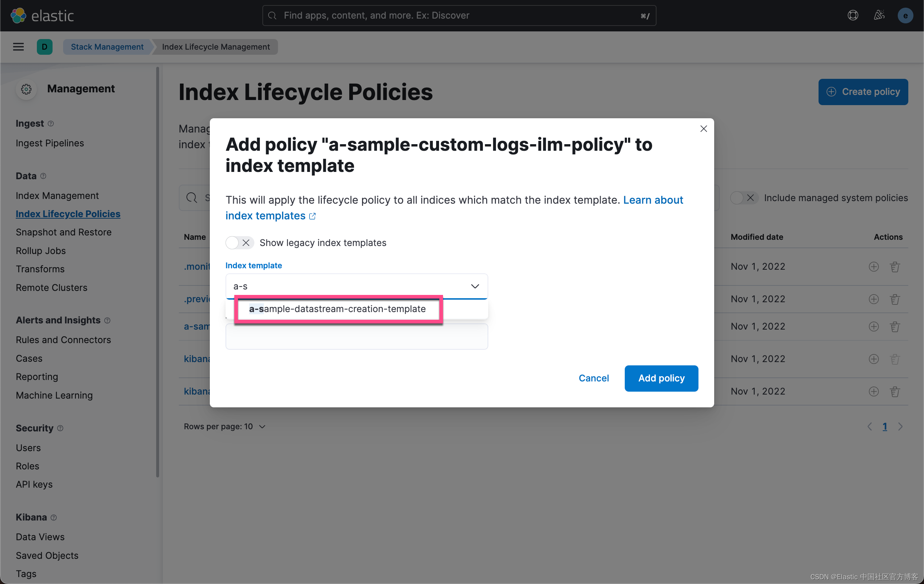Enable Show legacy index templates switch
The width and height of the screenshot is (924, 584).
[239, 243]
